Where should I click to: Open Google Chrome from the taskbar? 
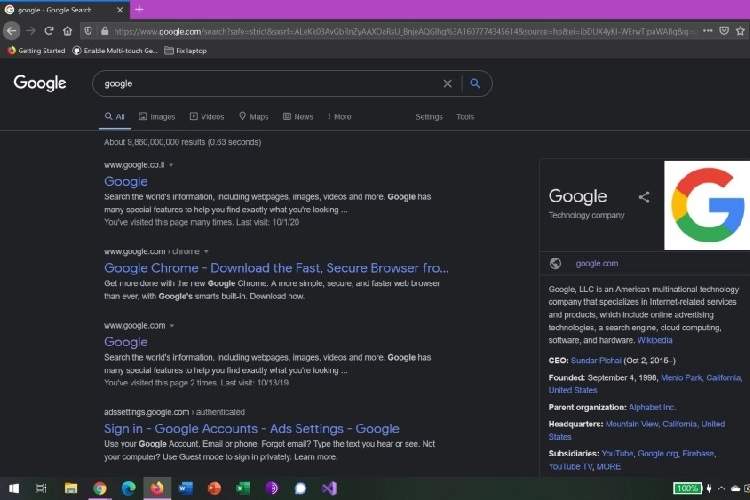point(99,488)
